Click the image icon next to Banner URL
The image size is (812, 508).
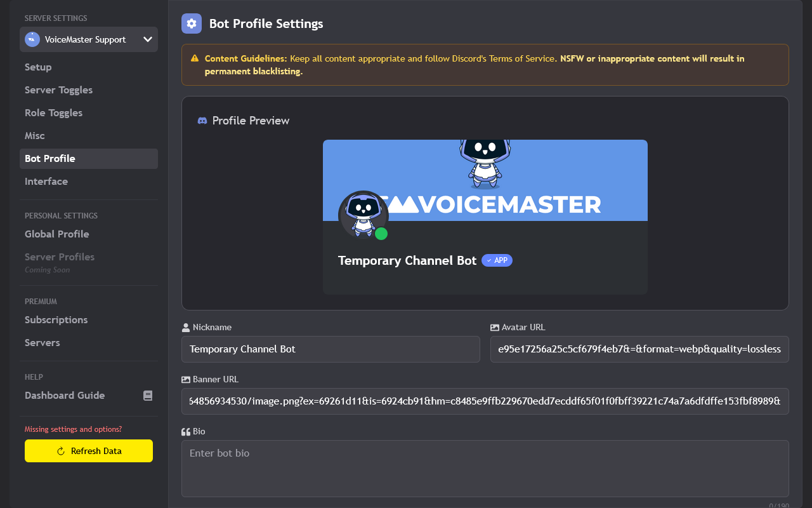coord(185,379)
